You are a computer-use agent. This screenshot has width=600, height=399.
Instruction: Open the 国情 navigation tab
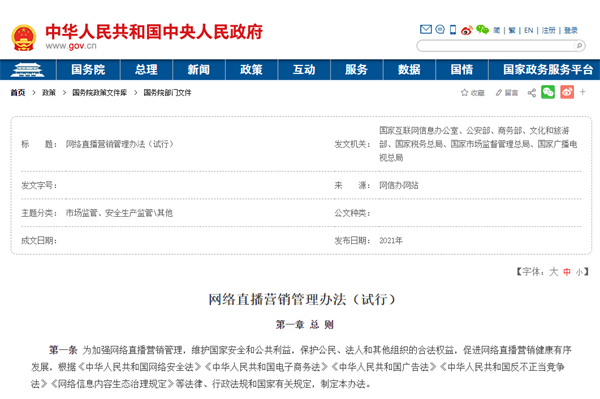(x=462, y=70)
